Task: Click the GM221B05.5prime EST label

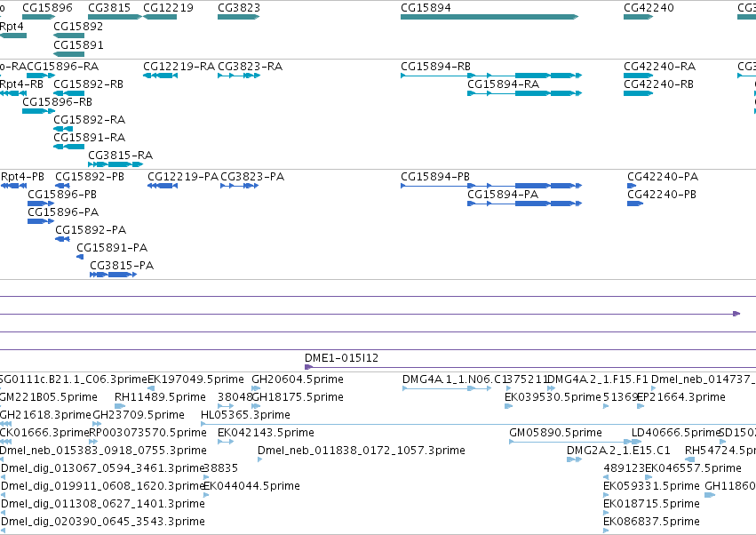Action: pos(48,397)
